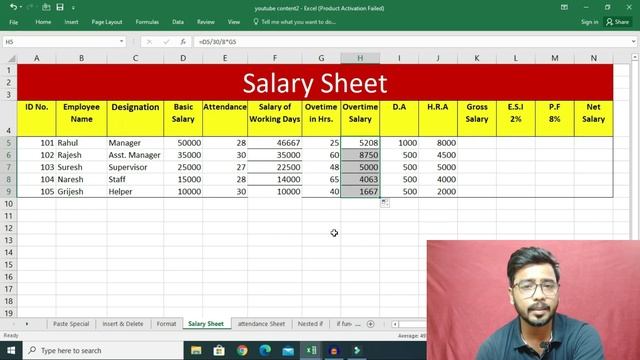Click the Select All corner triangle
Viewport: 640px width, 360px height.
click(11, 59)
